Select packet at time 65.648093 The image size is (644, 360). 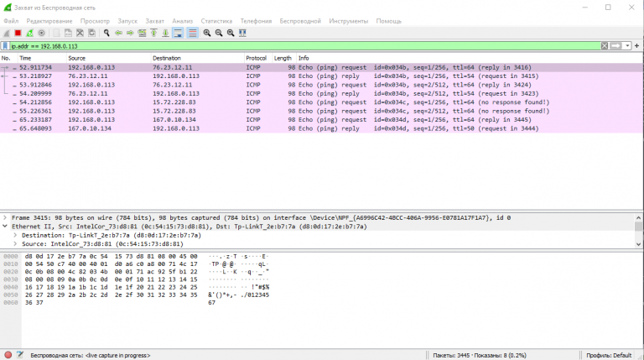pos(322,128)
